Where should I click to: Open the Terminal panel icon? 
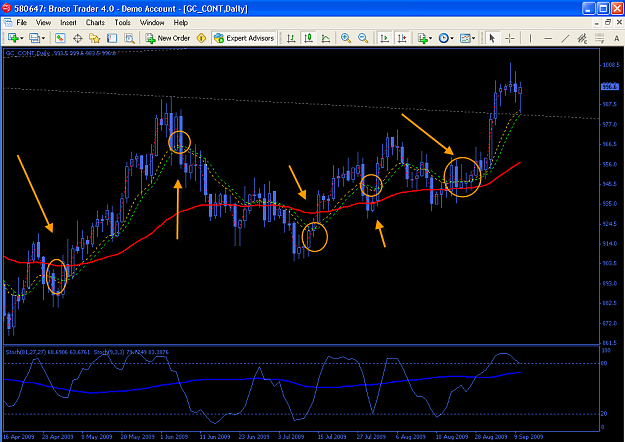click(112, 38)
